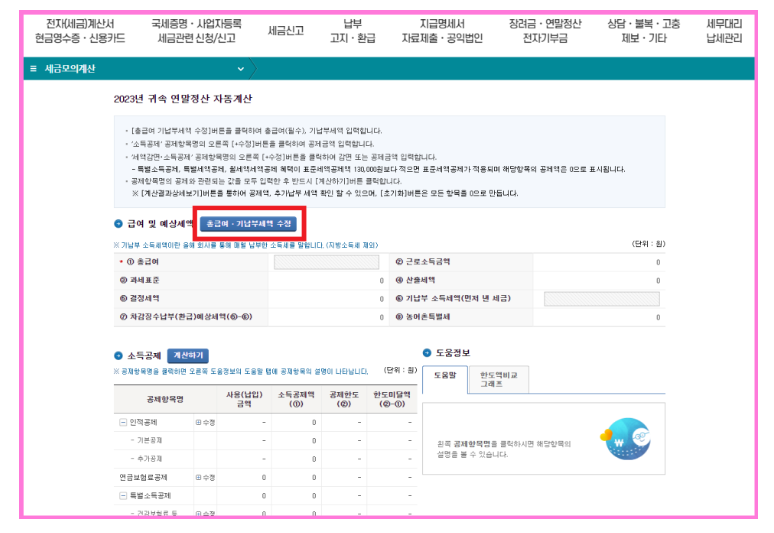The width and height of the screenshot is (774, 533).
Task: Click the 한도미달액 column header
Action: point(392,399)
